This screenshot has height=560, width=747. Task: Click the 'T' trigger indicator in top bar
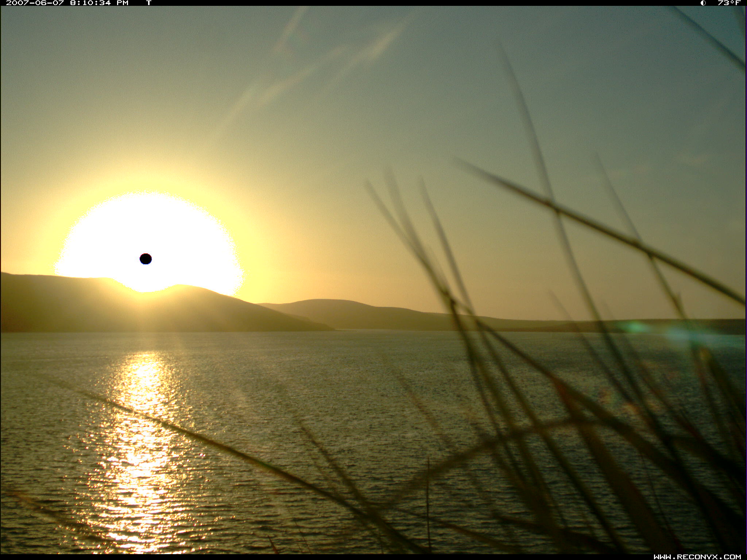pos(148,3)
